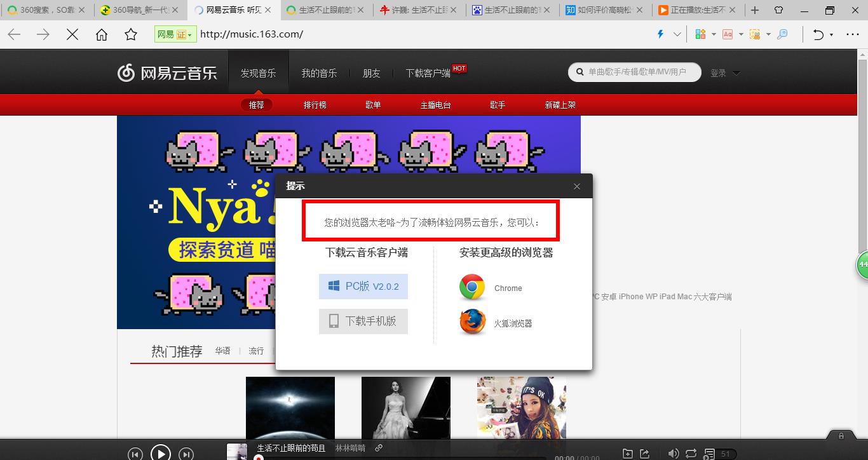Toggle the player loop mode
The image size is (868, 460).
click(691, 454)
